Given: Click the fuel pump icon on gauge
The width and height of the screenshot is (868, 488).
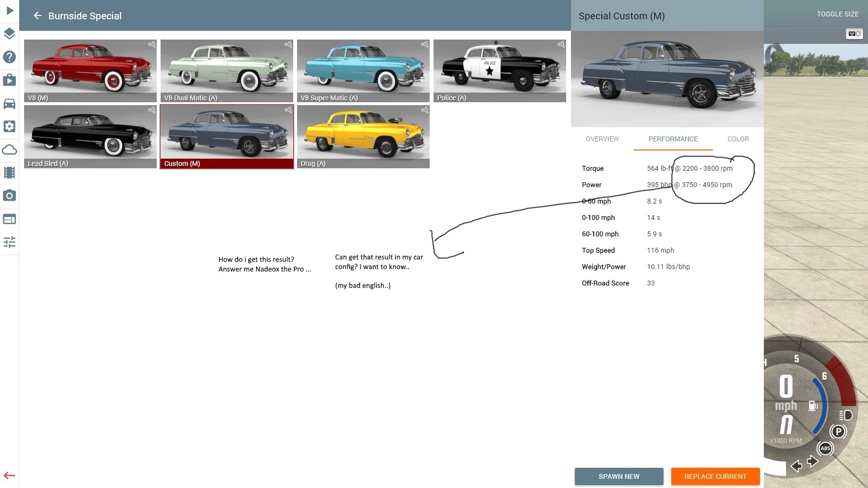Looking at the screenshot, I should coord(813,406).
